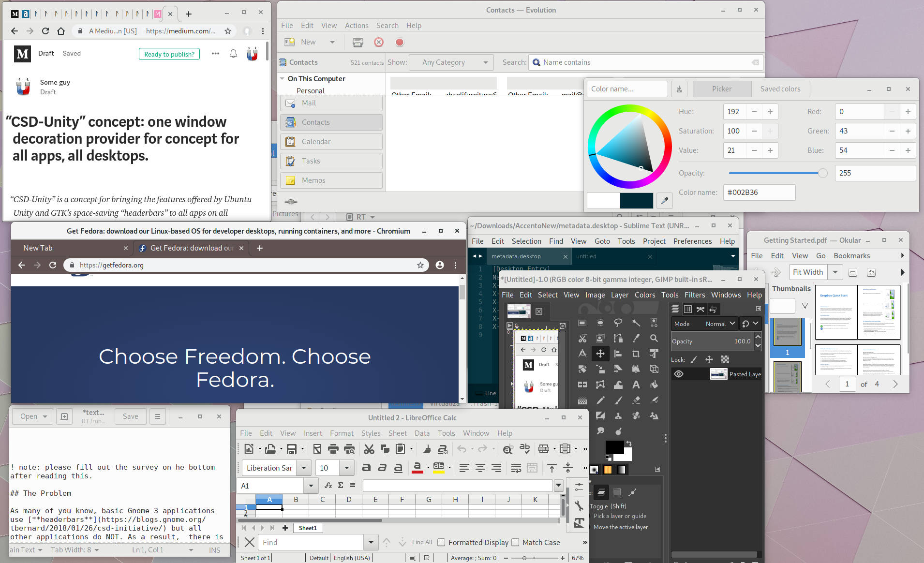The image size is (924, 563).
Task: Click the Save icon in LibreOffice Calc toolbar
Action: pos(292,449)
